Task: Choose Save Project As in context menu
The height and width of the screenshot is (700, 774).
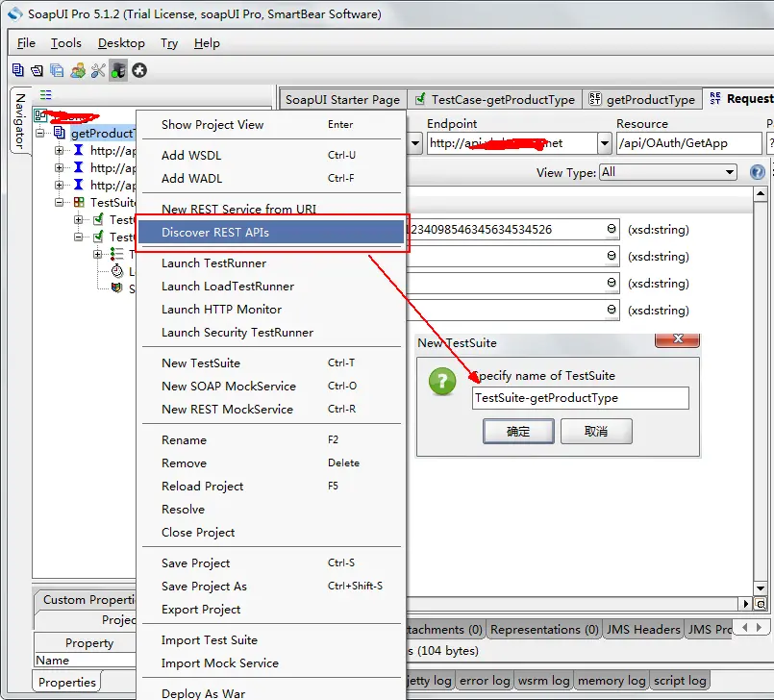Action: point(271,586)
